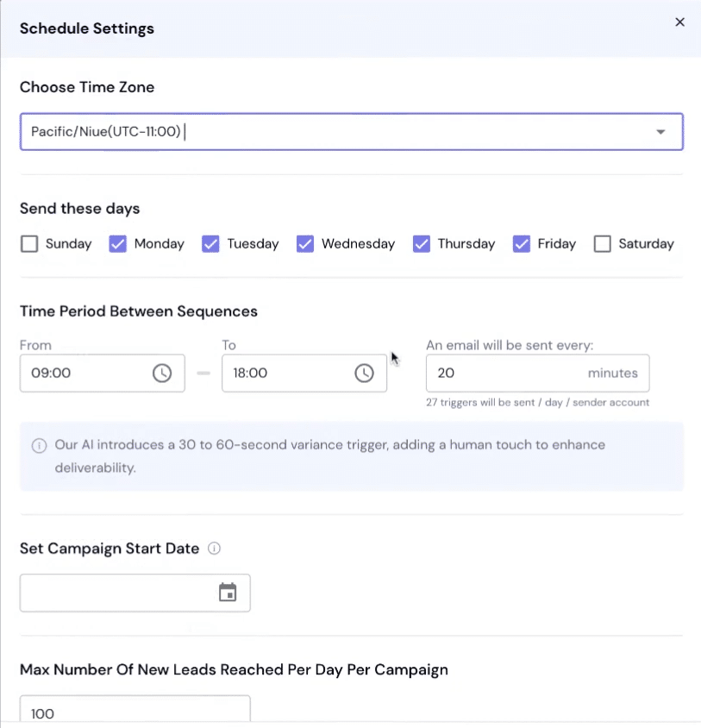Viewport: 701px width, 728px height.
Task: Click the Pacific/Niue time zone field
Action: [352, 132]
